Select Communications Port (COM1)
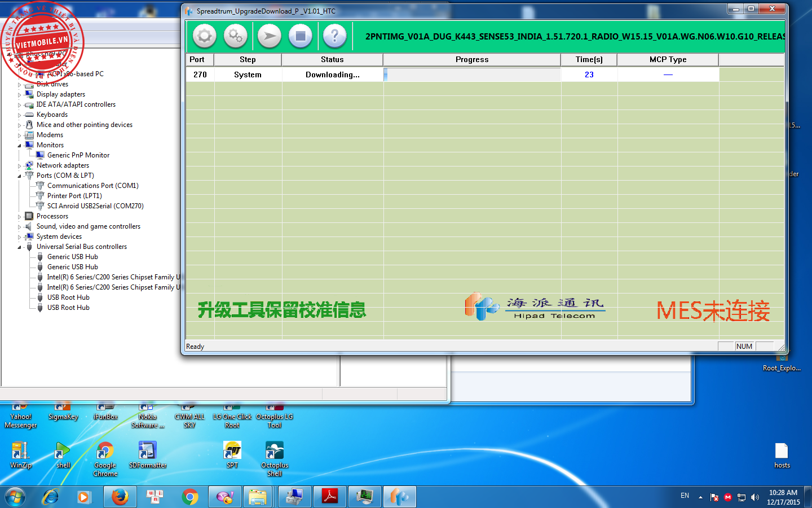 (93, 186)
